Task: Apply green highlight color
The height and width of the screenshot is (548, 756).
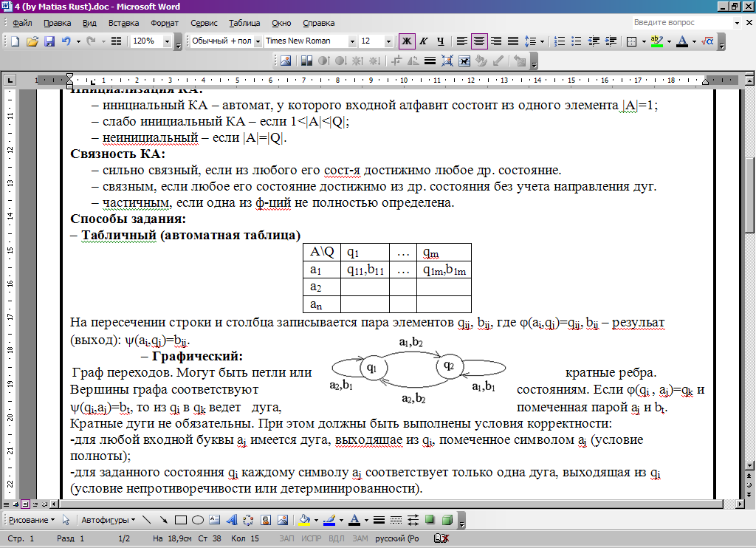Action: coord(656,41)
